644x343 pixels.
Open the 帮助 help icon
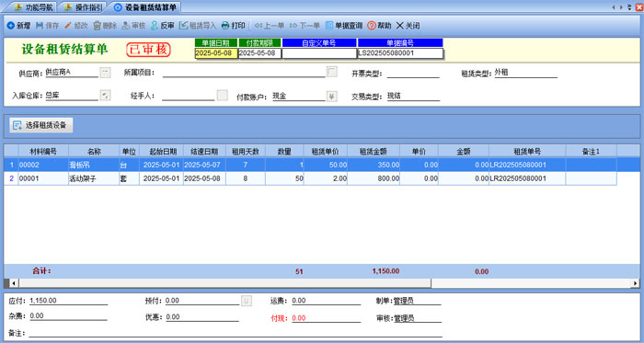point(372,26)
